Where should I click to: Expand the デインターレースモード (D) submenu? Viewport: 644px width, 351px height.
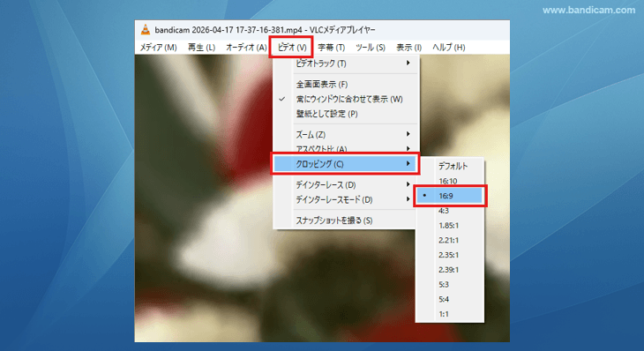coord(346,199)
